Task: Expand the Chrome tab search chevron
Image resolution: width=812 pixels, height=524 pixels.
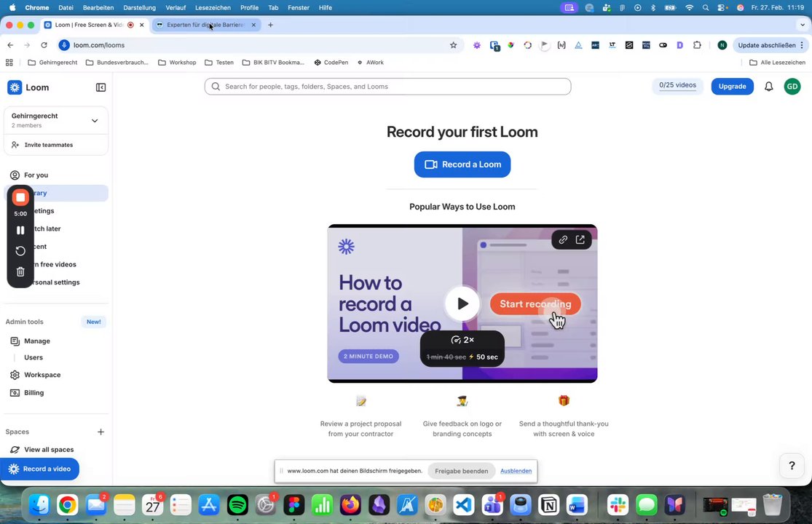Action: tap(802, 25)
